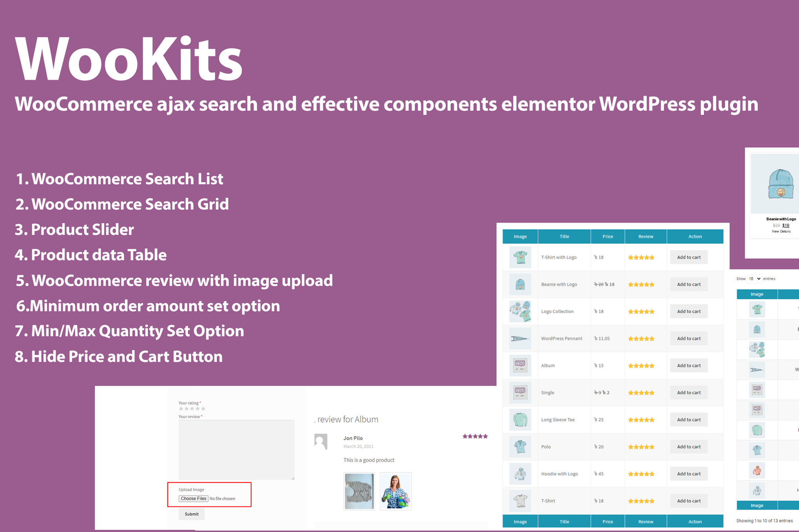Image resolution: width=799 pixels, height=532 pixels.
Task: Add Album to cart
Action: 688,366
